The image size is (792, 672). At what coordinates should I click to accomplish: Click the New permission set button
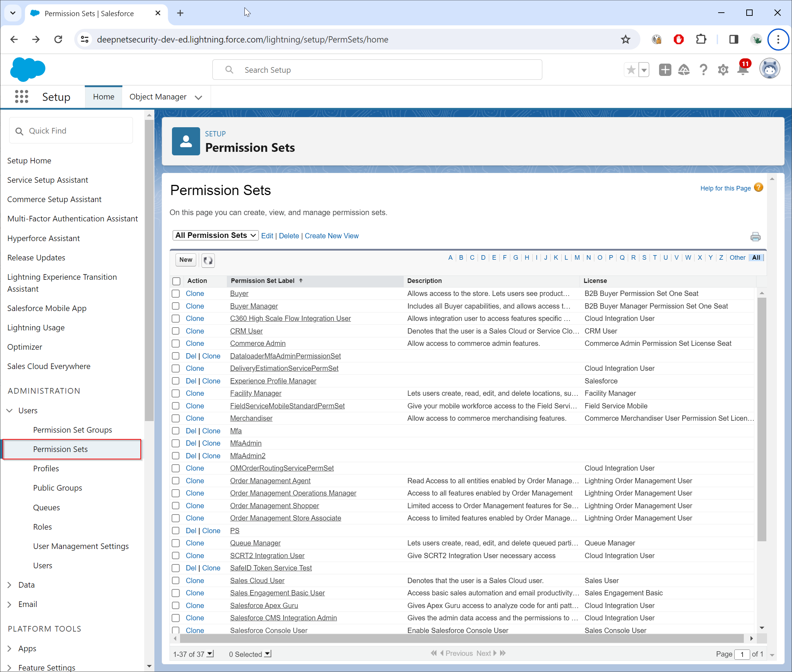pyautogui.click(x=186, y=260)
